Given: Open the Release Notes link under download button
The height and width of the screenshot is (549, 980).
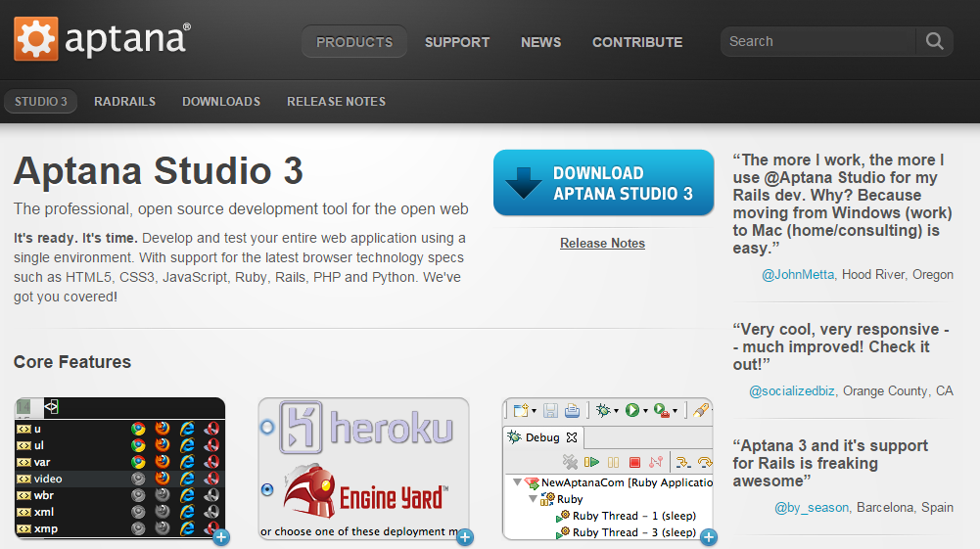Looking at the screenshot, I should click(x=602, y=243).
